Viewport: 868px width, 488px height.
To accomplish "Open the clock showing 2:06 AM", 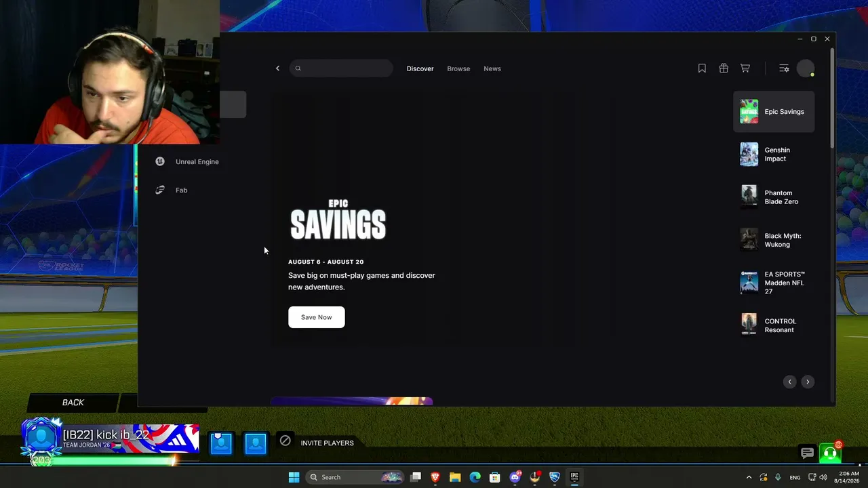I will [848, 477].
